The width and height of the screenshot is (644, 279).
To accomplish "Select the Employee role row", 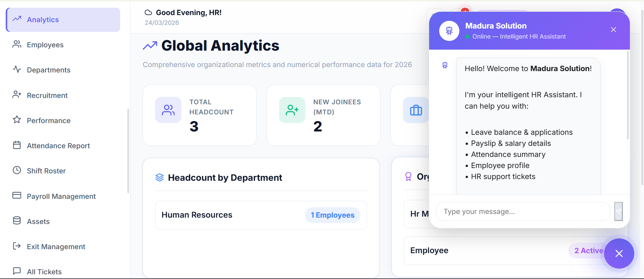I will (x=510, y=251).
